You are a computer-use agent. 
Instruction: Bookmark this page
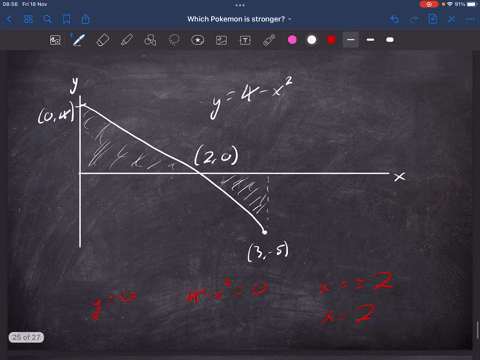(66, 19)
